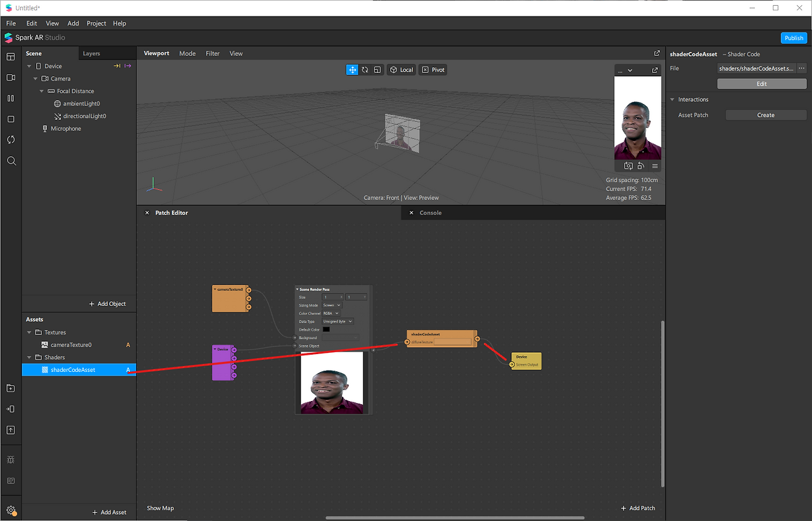Open the workspace layout icon in left toolbar
812x521 pixels.
click(x=11, y=57)
